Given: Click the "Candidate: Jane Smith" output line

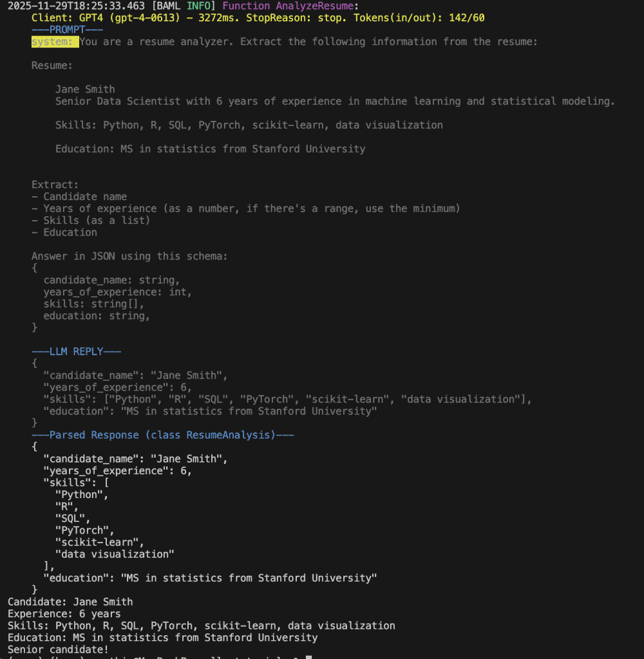Looking at the screenshot, I should 70,602.
